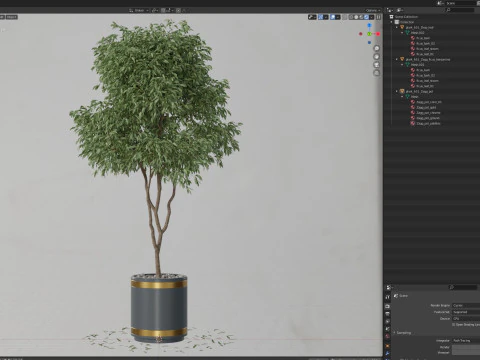Toggle the camera view icon in viewport
Viewport: 480px width, 360px height.
[x=377, y=65]
